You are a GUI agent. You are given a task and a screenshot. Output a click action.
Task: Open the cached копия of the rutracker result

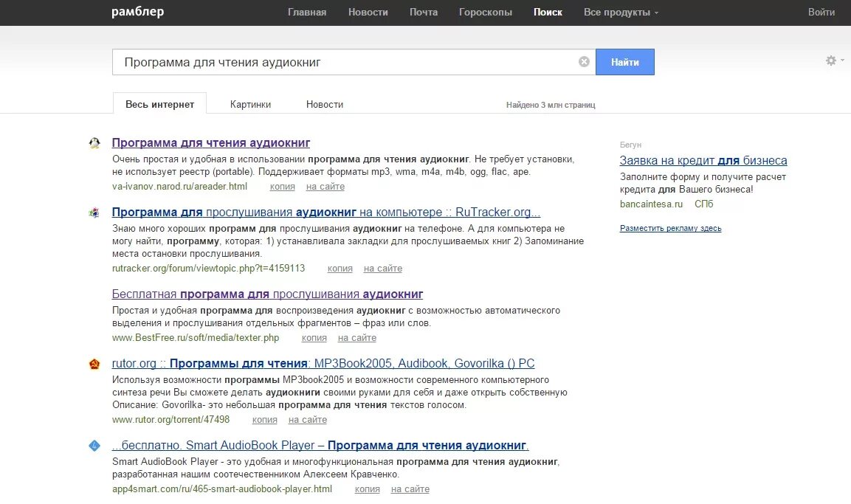click(340, 269)
